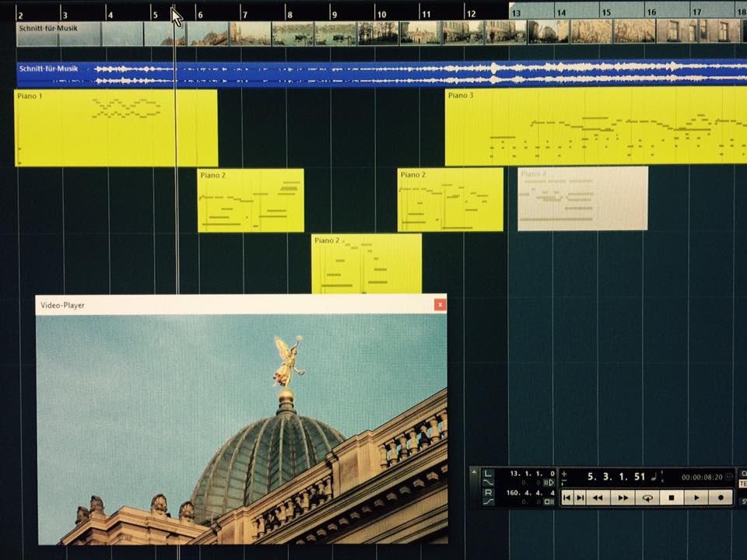The width and height of the screenshot is (747, 560).
Task: Open the secondary time format selector beside the timecode
Action: (729, 476)
